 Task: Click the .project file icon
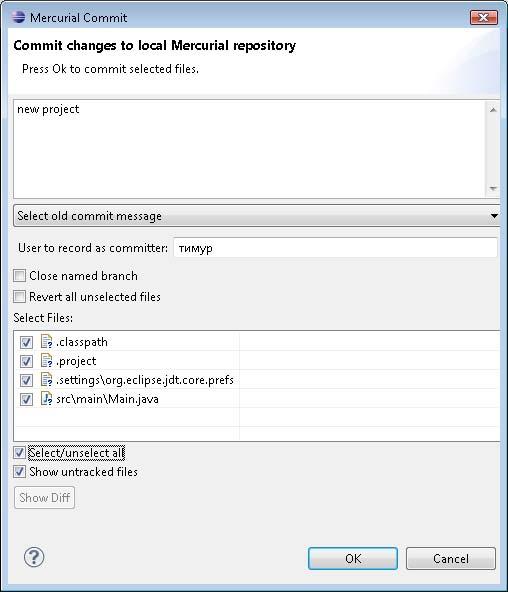click(46, 361)
